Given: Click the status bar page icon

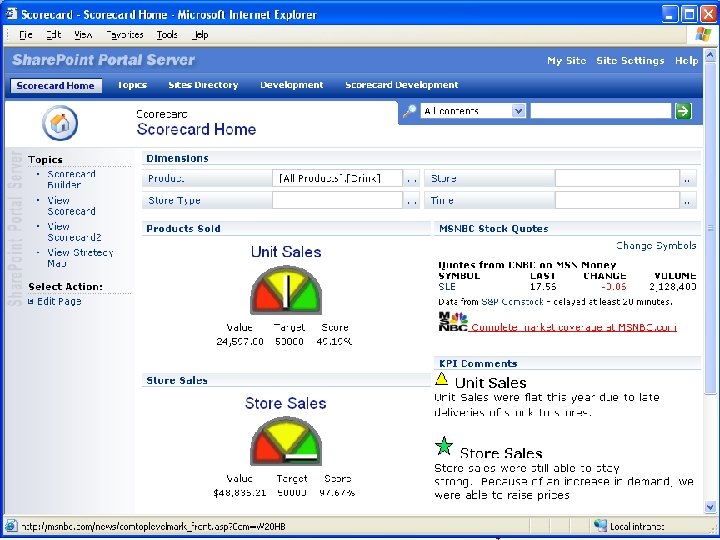Looking at the screenshot, I should [11, 526].
